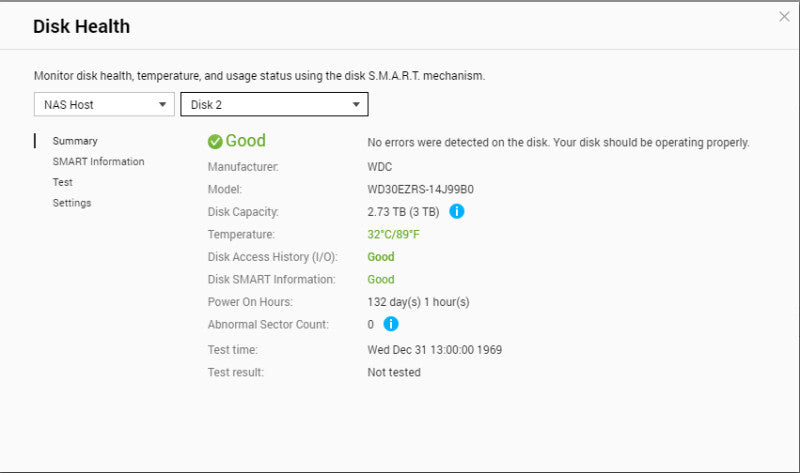Click the Power On Hours: label

point(250,302)
